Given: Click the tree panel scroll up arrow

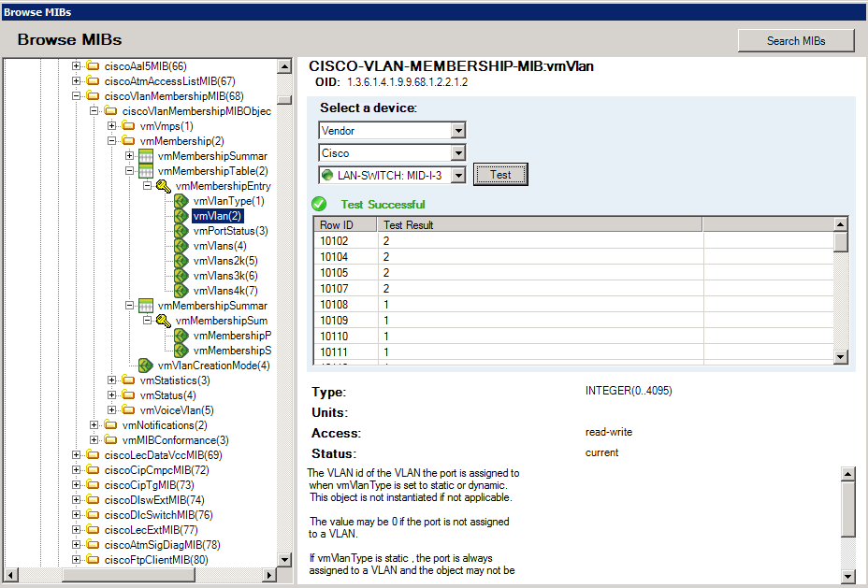Looking at the screenshot, I should [284, 66].
